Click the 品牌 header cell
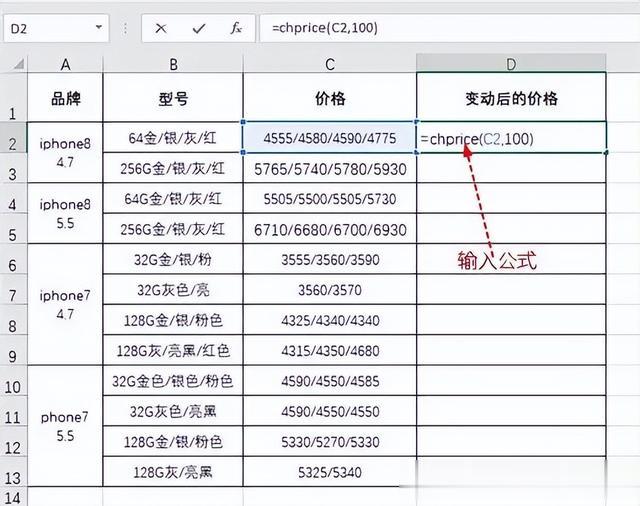The height and width of the screenshot is (506, 640). coord(65,97)
